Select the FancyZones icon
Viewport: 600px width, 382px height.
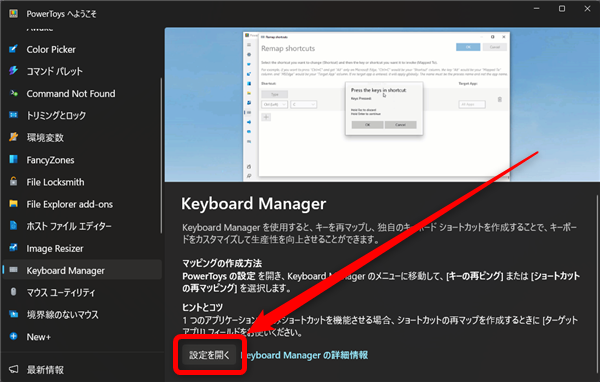click(x=13, y=159)
